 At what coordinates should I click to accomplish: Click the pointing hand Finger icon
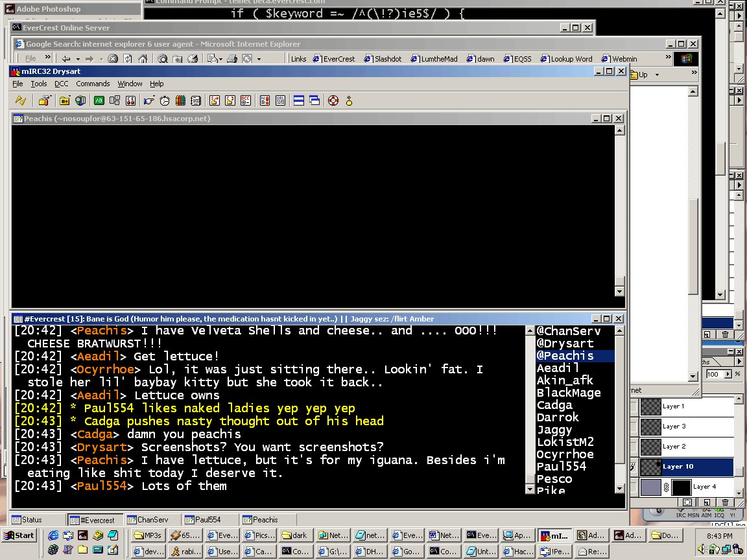tap(149, 100)
